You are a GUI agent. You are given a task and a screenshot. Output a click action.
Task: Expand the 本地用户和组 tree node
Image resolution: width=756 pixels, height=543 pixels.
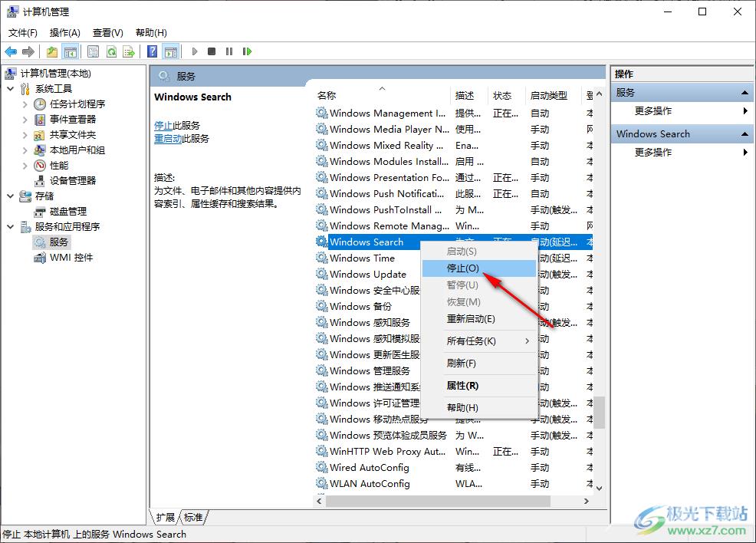[25, 150]
